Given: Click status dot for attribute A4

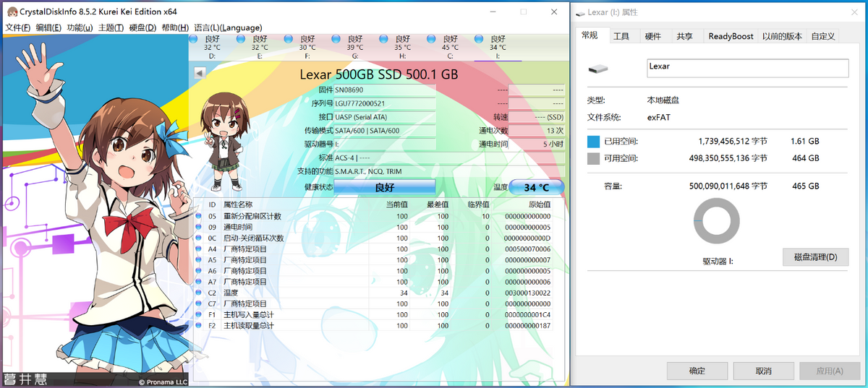Looking at the screenshot, I should (x=200, y=249).
